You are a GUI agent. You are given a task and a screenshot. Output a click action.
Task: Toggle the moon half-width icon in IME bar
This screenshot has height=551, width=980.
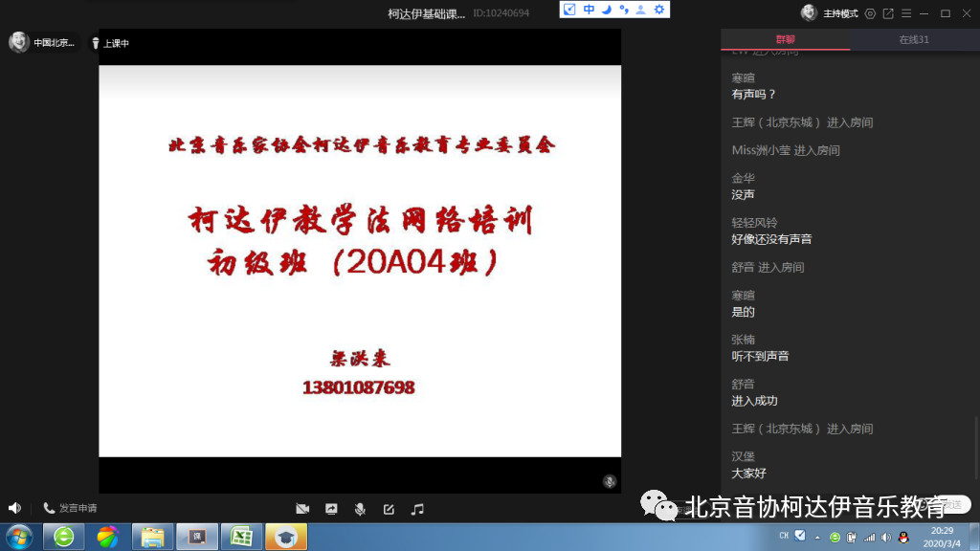click(606, 10)
